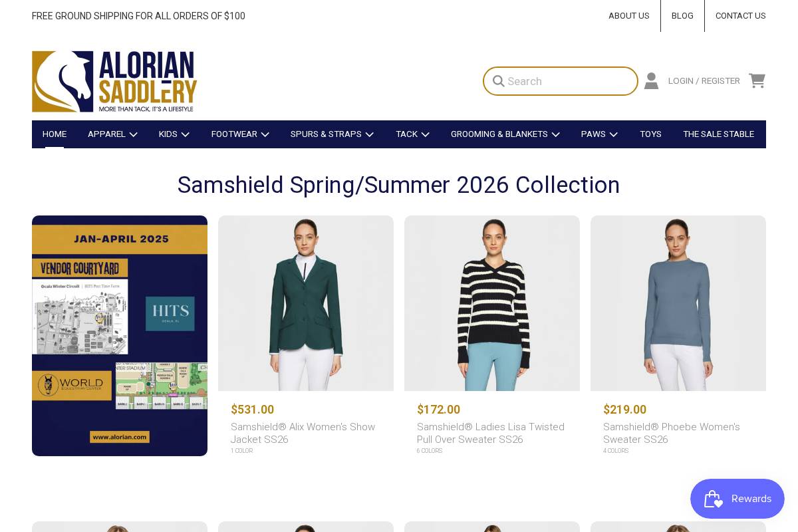Focus the Search input field
This screenshot has height=532, width=798.
[x=561, y=81]
